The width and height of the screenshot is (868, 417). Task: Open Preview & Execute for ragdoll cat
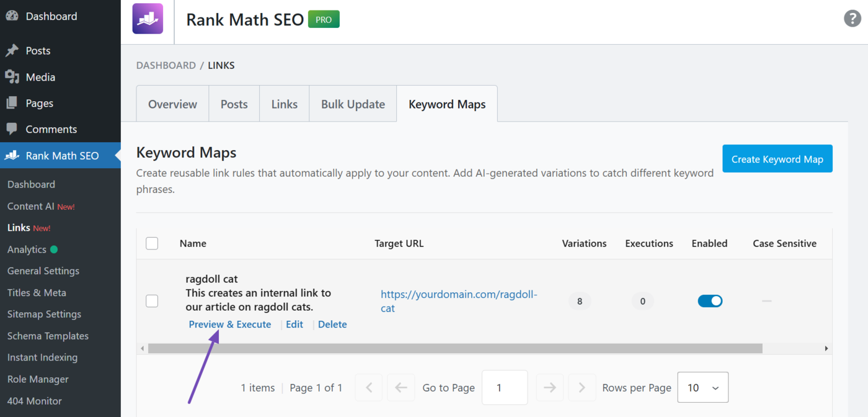click(229, 324)
